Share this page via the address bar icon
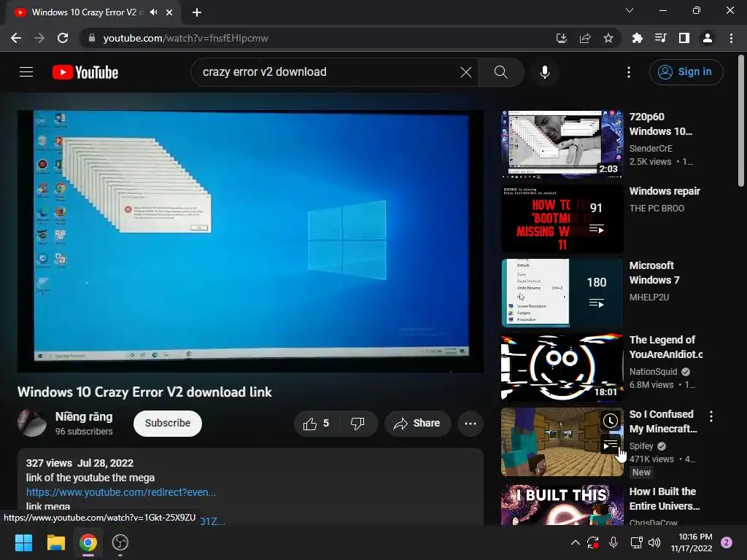Viewport: 747px width, 560px height. coord(585,38)
